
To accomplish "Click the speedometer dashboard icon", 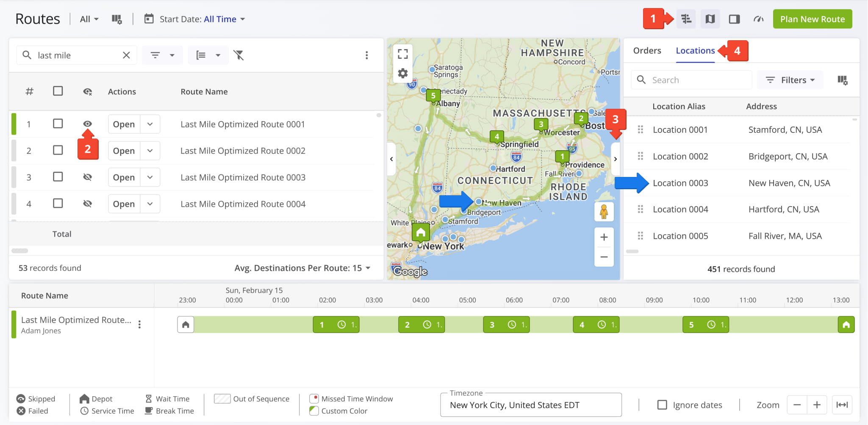I will click(758, 19).
